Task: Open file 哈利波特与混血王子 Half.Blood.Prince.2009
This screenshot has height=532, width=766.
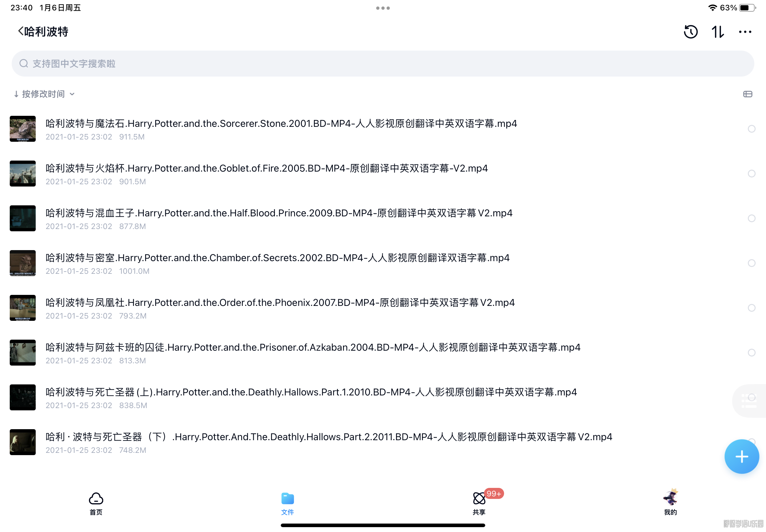Action: tap(279, 213)
